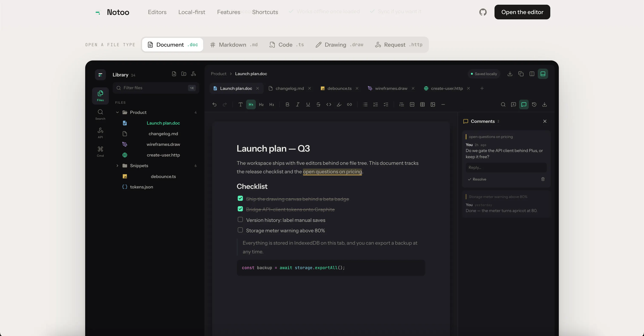Screen dimensions: 644x336
Task: Toggle the comments panel button
Action: pyautogui.click(x=524, y=105)
